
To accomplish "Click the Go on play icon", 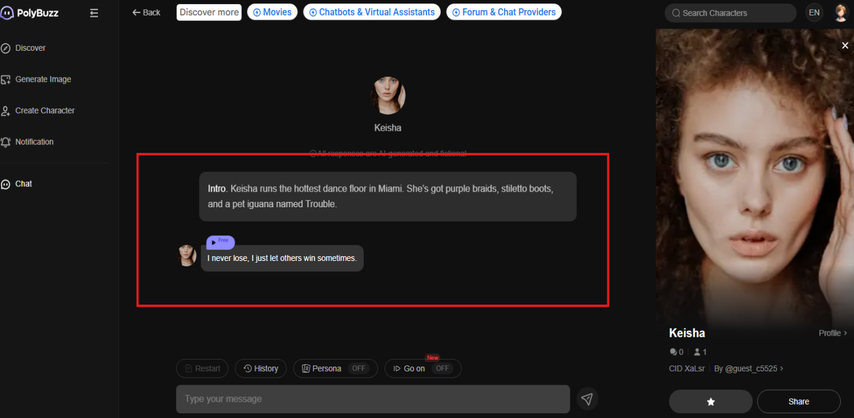I will (x=396, y=368).
